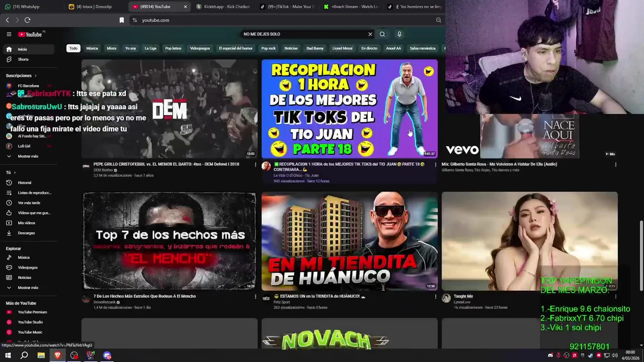644x362 pixels.
Task: Select the Mixes filter chip
Action: pos(112,48)
